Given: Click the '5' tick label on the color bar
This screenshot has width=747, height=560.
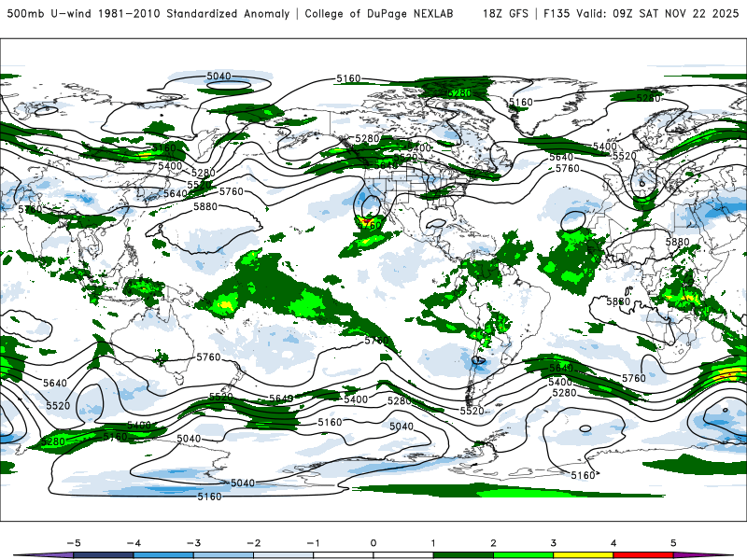Looking at the screenshot, I should (673, 543).
